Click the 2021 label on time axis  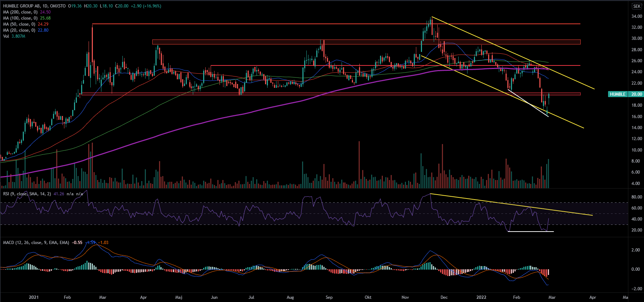pos(34,297)
